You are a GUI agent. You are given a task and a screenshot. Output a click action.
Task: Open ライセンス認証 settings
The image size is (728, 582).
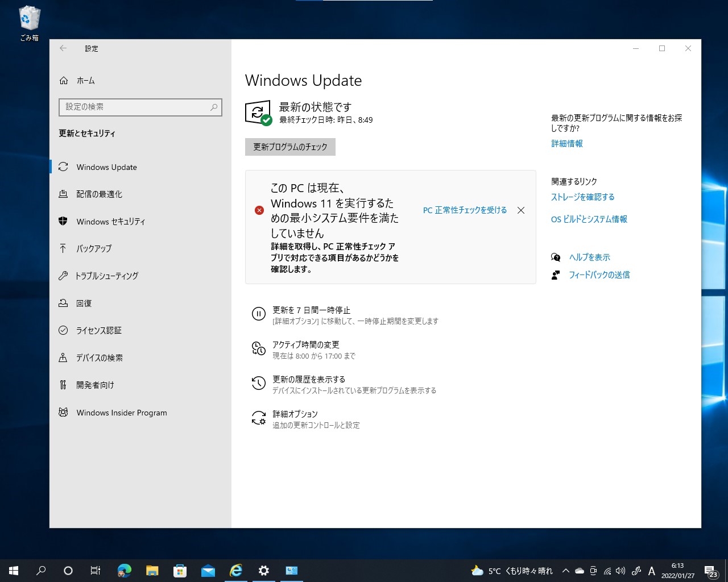(x=99, y=330)
